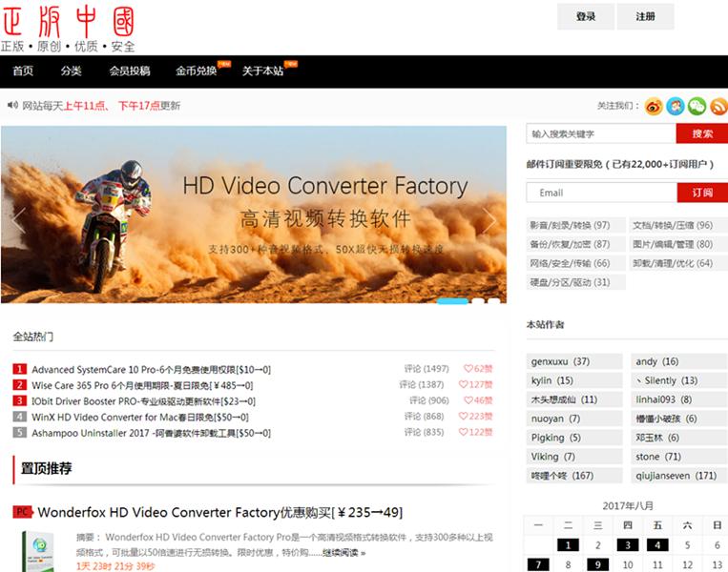Select the third banner slide indicator
This screenshot has height=572, width=728.
pyautogui.click(x=494, y=301)
